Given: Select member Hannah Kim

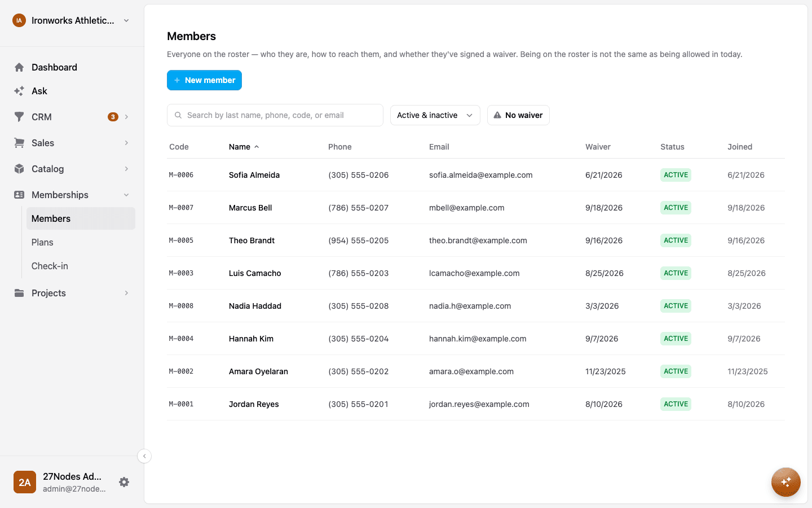Looking at the screenshot, I should pos(251,339).
